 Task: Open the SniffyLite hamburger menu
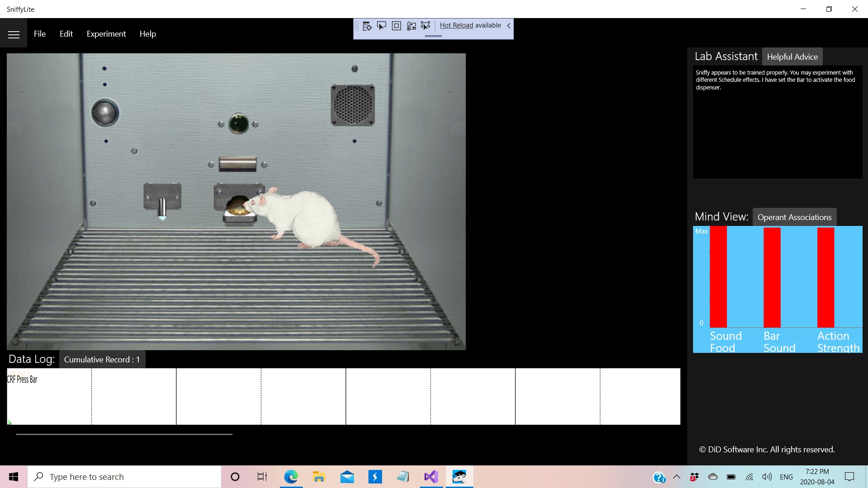(14, 33)
